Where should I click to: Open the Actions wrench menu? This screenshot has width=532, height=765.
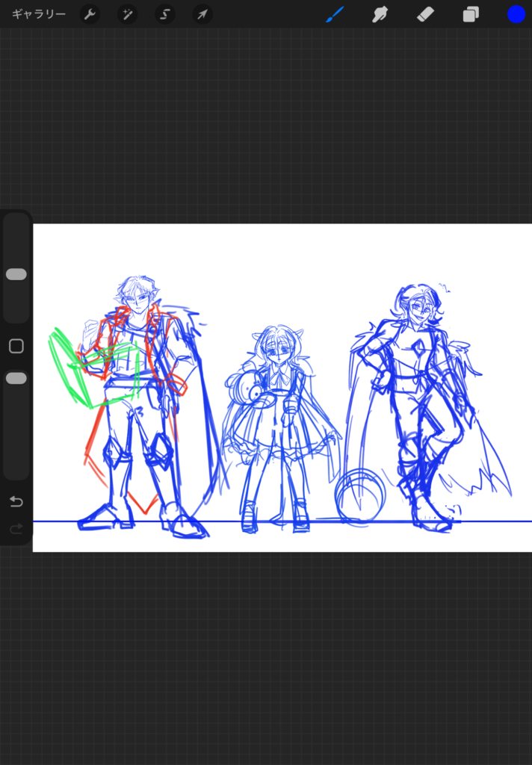[90, 14]
